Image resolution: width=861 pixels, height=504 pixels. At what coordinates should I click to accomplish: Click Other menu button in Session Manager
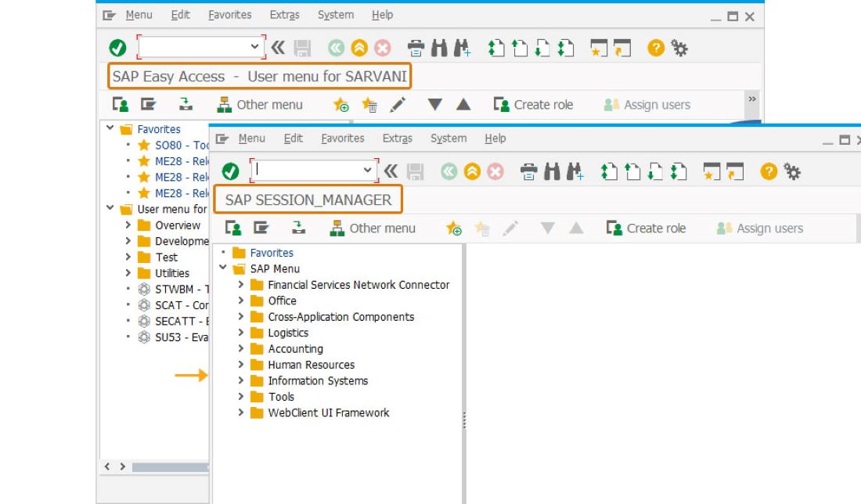click(373, 228)
